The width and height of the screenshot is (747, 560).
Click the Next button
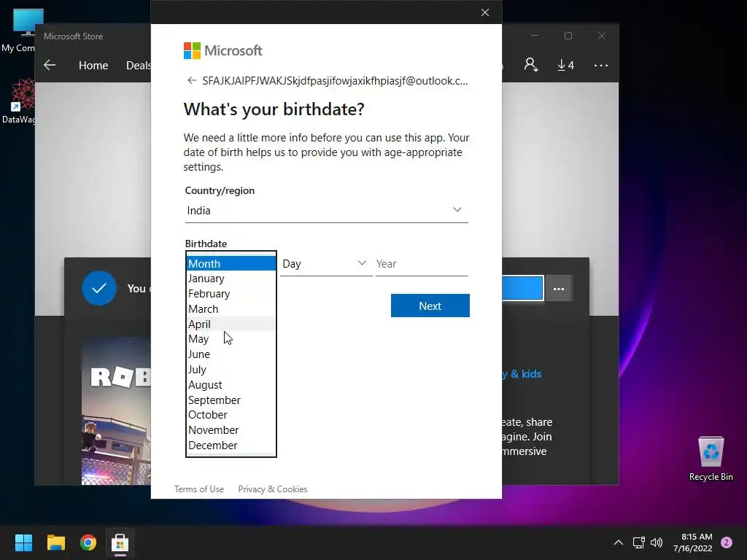(430, 306)
